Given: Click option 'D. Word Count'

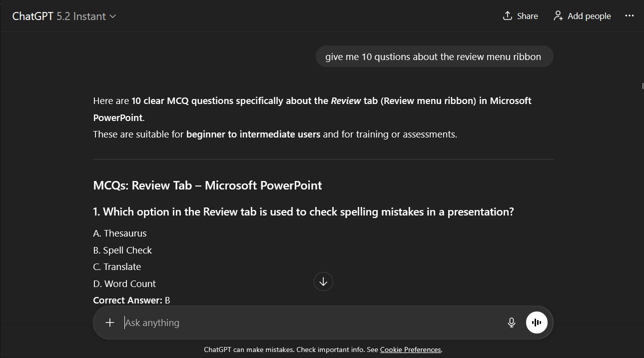Looking at the screenshot, I should tap(124, 283).
